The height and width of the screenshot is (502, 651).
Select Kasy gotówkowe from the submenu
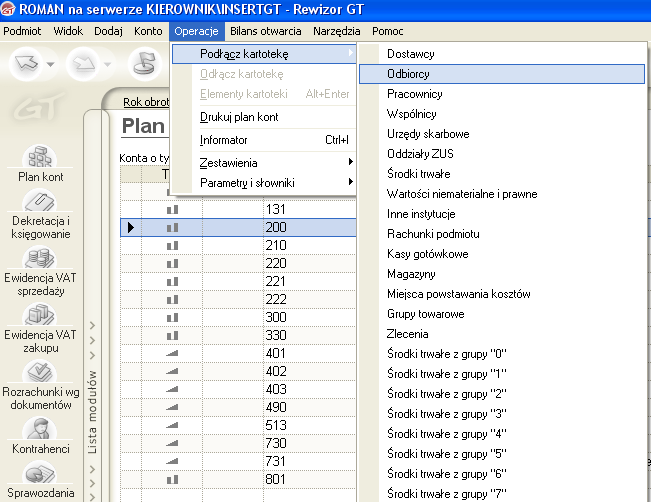(x=502, y=254)
